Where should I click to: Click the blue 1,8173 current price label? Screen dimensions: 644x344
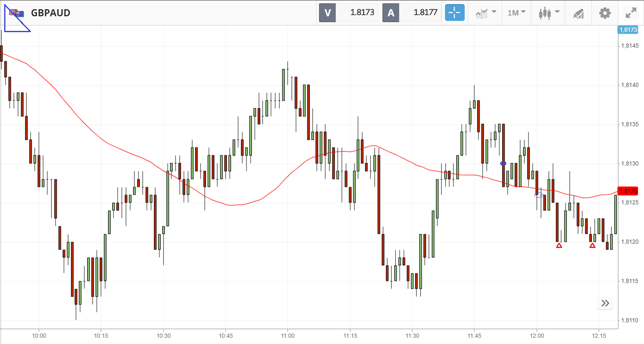[x=628, y=30]
